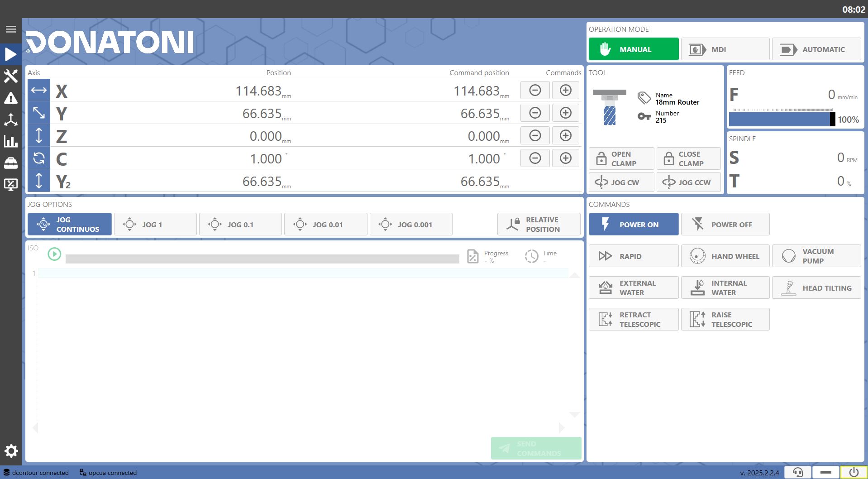Click Close Clamp button

(688, 158)
